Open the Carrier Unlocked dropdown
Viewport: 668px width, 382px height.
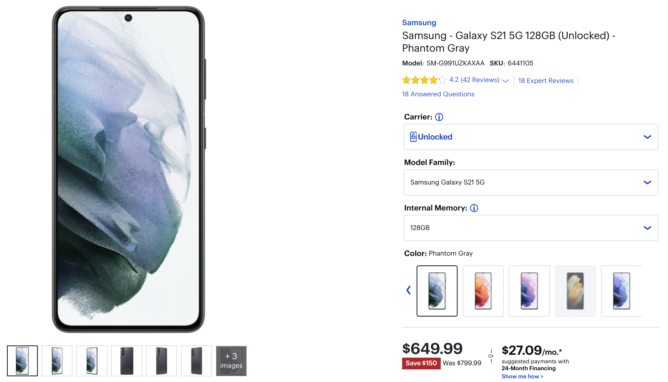pos(530,137)
